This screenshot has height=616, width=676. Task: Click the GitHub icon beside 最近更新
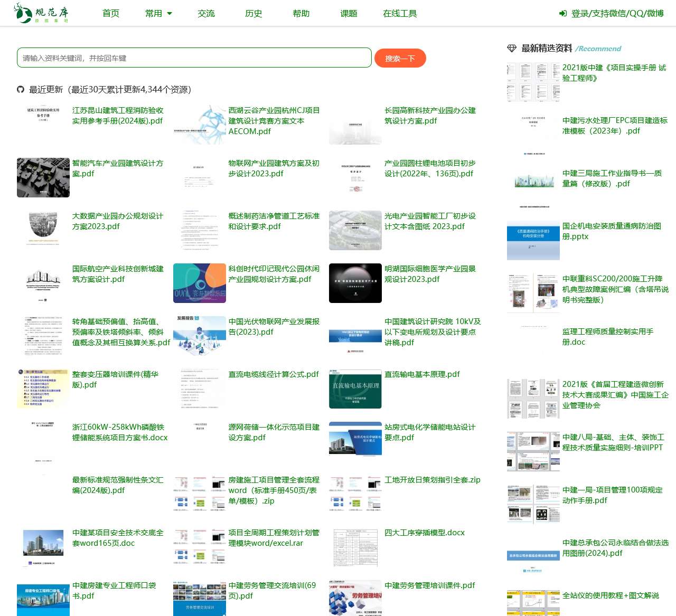click(x=21, y=90)
